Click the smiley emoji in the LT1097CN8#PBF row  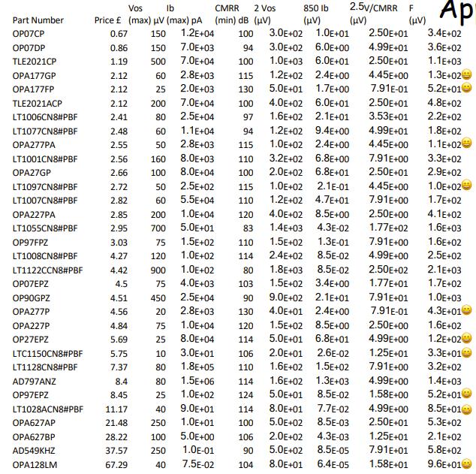[467, 185]
